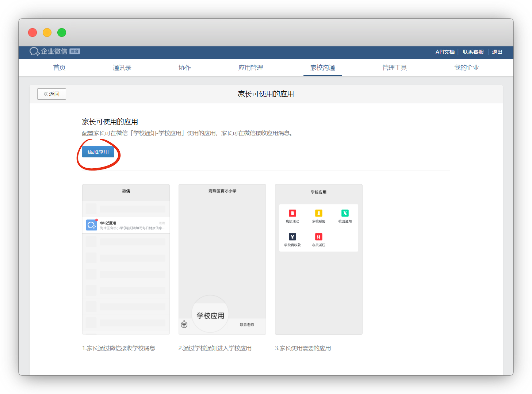Click the 家校联络 yellow app icon
532x394 pixels.
point(319,213)
